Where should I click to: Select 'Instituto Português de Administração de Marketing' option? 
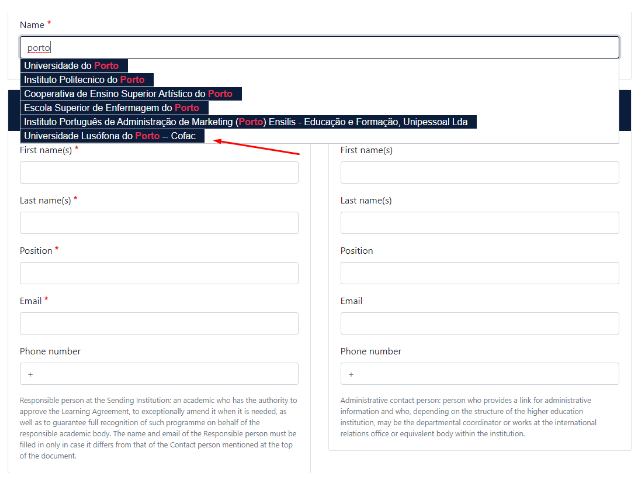click(x=249, y=121)
